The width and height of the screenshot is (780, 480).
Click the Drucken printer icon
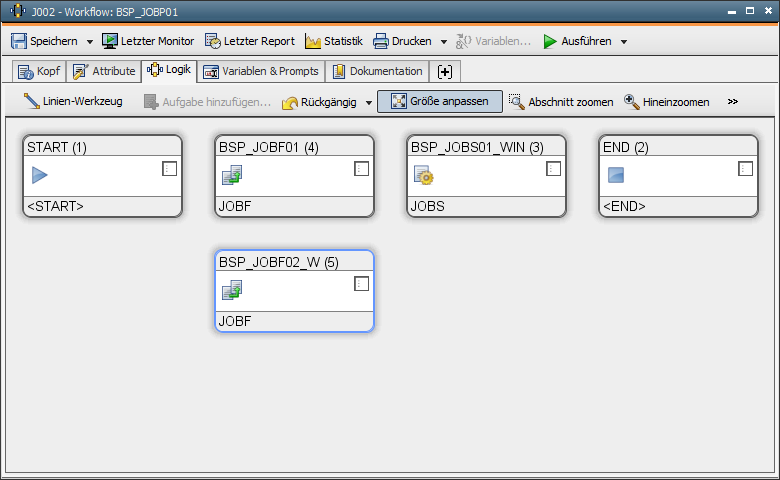[381, 41]
